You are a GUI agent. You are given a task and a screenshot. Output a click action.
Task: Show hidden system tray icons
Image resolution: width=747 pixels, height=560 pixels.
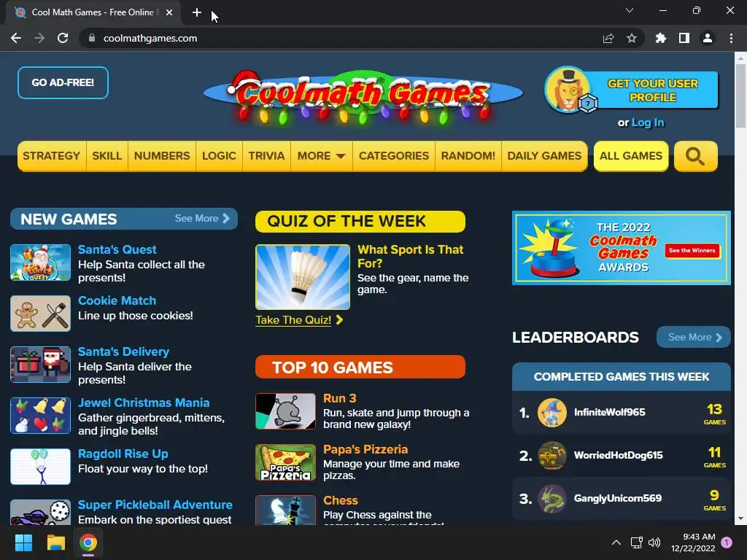tap(616, 542)
